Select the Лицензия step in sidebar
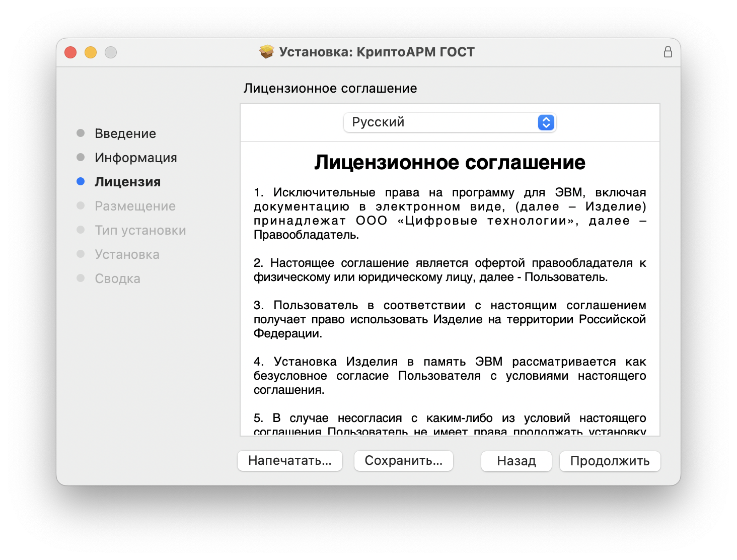This screenshot has height=560, width=737. click(x=126, y=181)
